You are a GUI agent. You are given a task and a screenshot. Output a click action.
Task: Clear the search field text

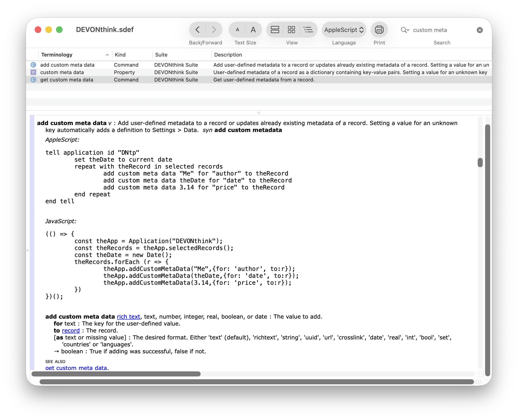click(479, 30)
